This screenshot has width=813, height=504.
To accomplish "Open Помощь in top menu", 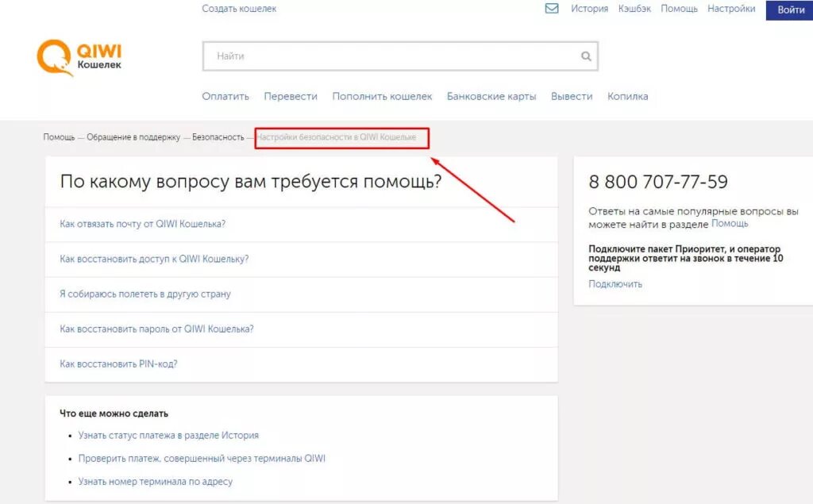I will tap(680, 9).
